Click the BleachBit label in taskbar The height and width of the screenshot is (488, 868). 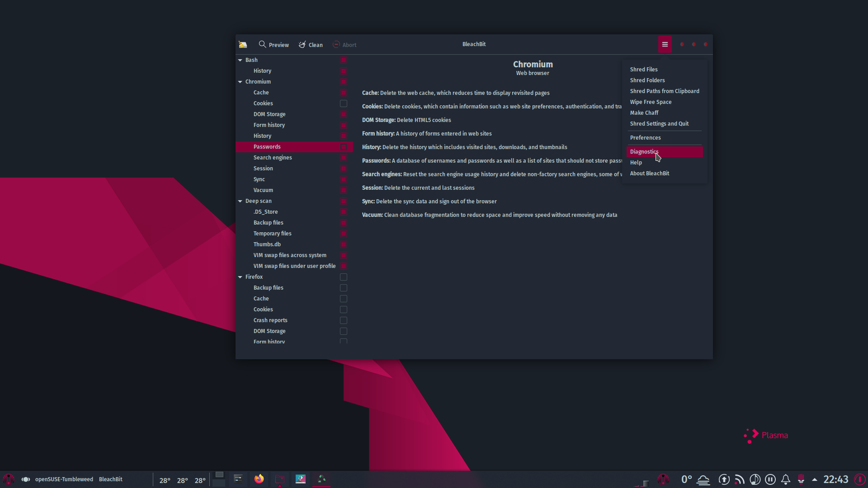pyautogui.click(x=111, y=479)
